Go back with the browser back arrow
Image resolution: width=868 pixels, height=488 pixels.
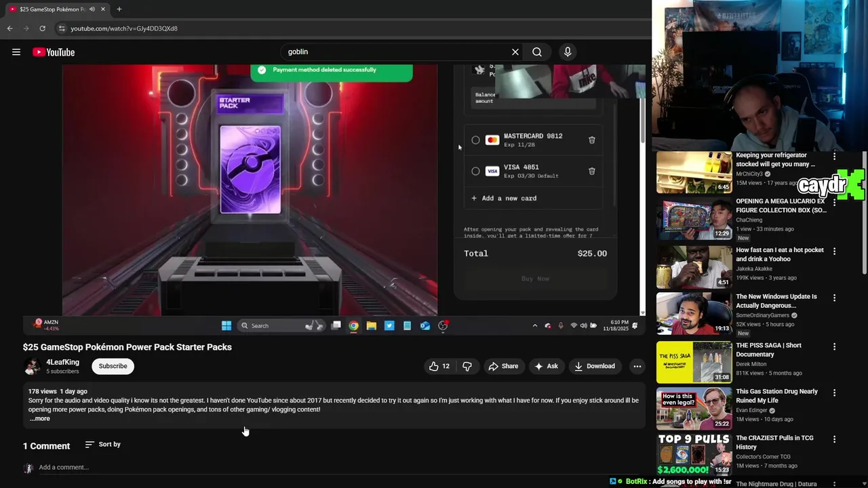(9, 28)
